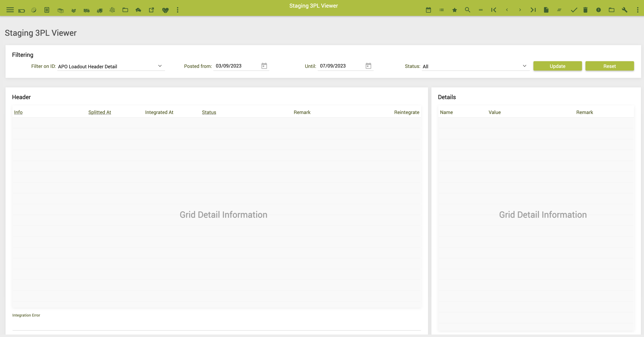Click the loaded truck icon
This screenshot has width=644, height=337.
tap(86, 11)
